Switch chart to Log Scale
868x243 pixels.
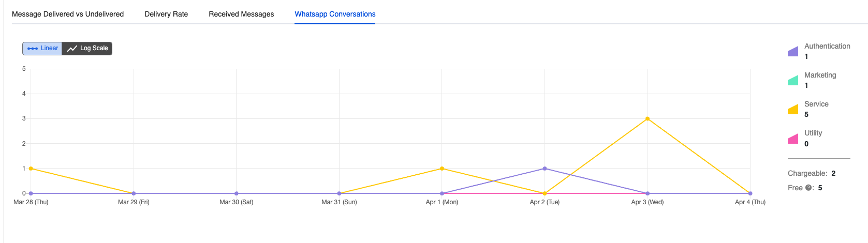[87, 48]
